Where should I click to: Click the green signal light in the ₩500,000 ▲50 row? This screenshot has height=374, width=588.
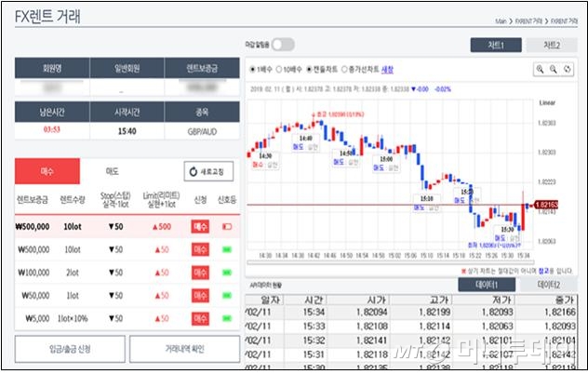coord(227,249)
